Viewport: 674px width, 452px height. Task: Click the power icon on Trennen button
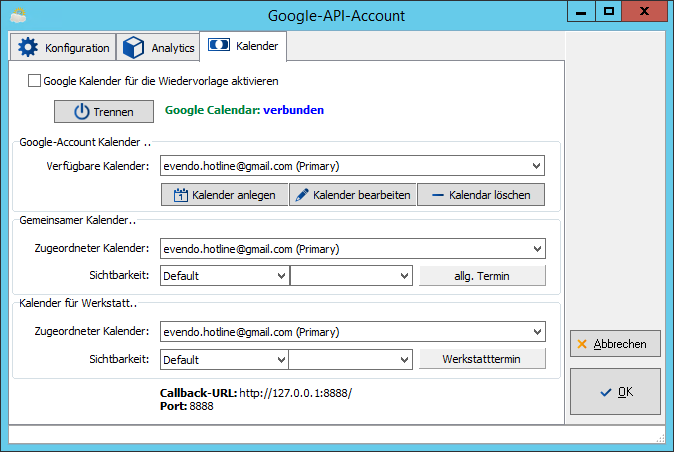[x=82, y=112]
